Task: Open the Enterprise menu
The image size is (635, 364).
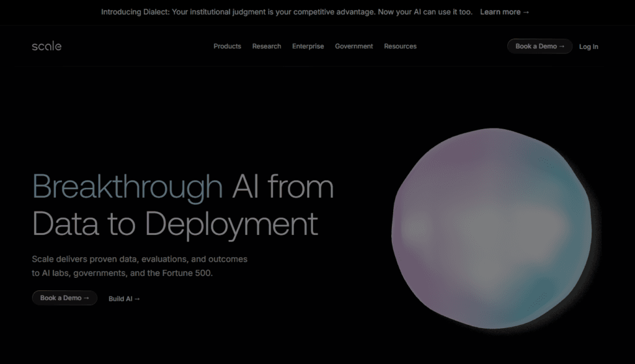Action: point(308,46)
